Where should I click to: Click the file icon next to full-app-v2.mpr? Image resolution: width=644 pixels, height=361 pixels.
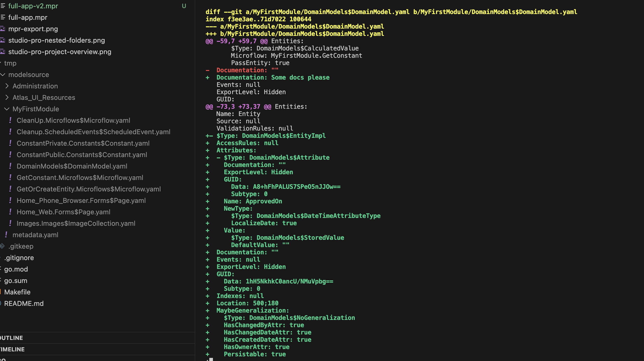pos(3,6)
